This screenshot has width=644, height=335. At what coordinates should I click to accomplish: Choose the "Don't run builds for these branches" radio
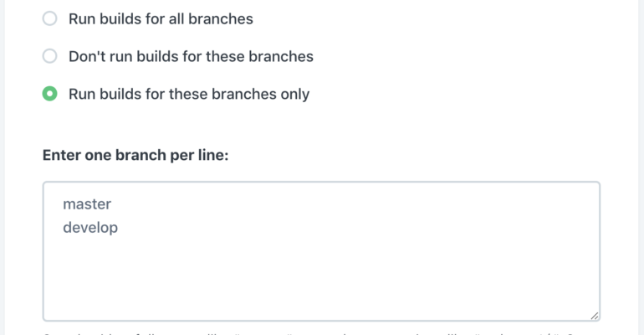coord(49,56)
